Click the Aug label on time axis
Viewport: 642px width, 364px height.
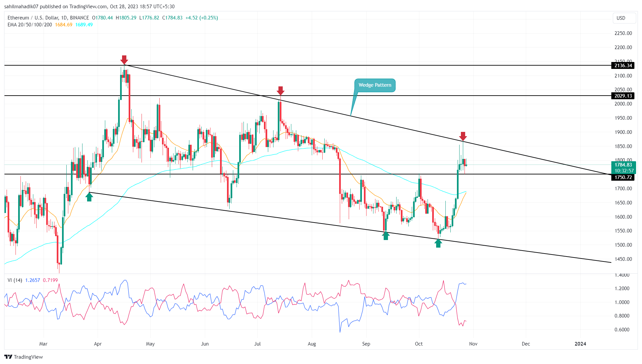click(312, 344)
